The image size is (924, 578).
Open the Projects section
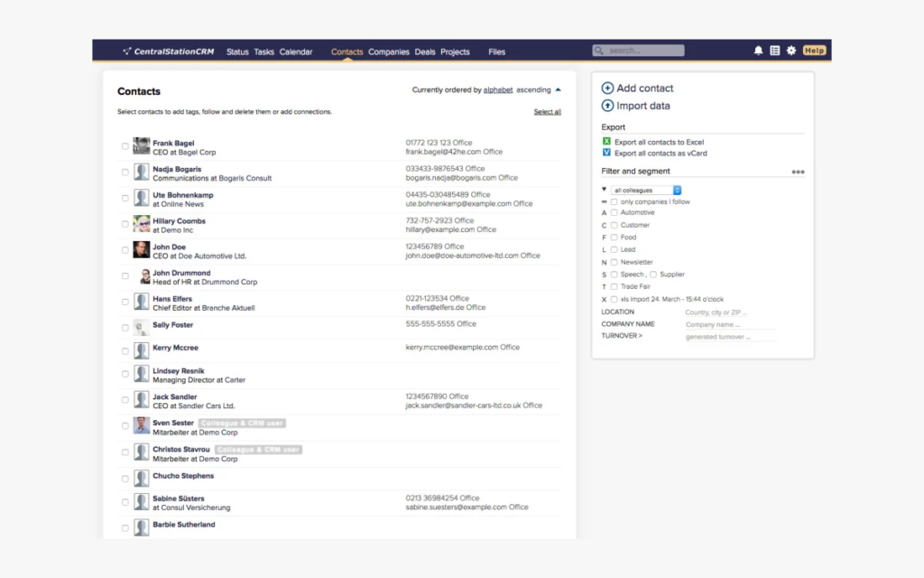tap(455, 51)
